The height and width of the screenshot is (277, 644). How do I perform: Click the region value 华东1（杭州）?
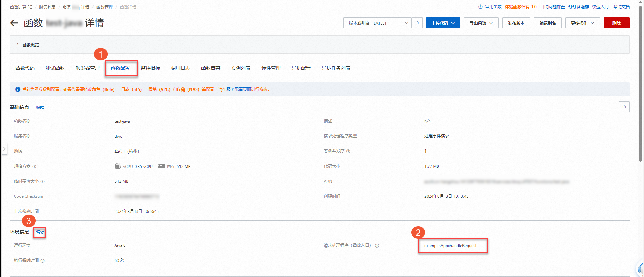point(127,152)
